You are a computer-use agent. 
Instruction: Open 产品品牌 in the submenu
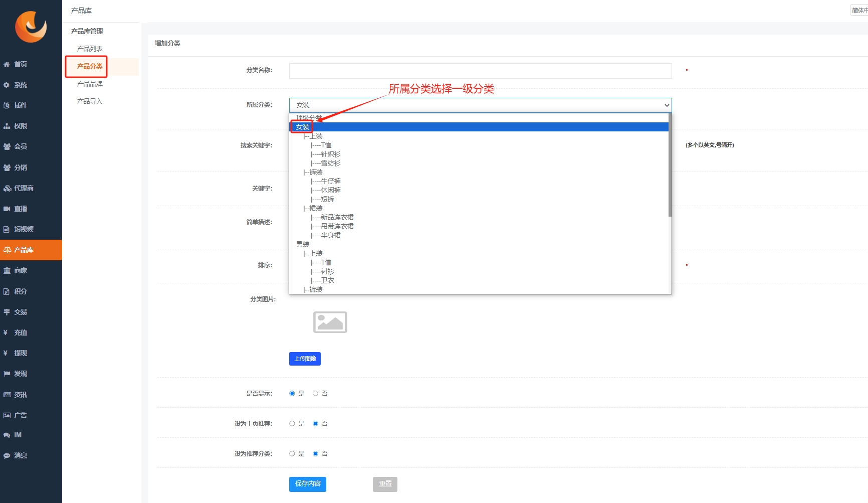click(x=90, y=84)
